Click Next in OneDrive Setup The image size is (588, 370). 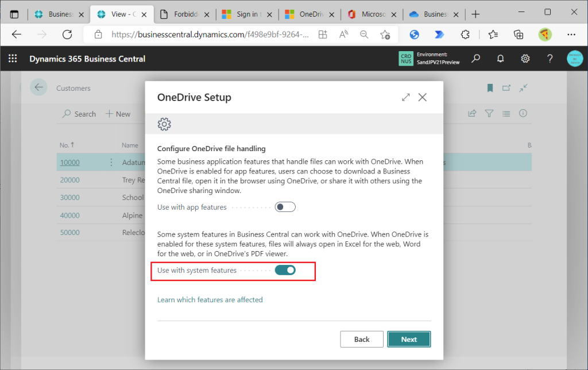tap(409, 339)
